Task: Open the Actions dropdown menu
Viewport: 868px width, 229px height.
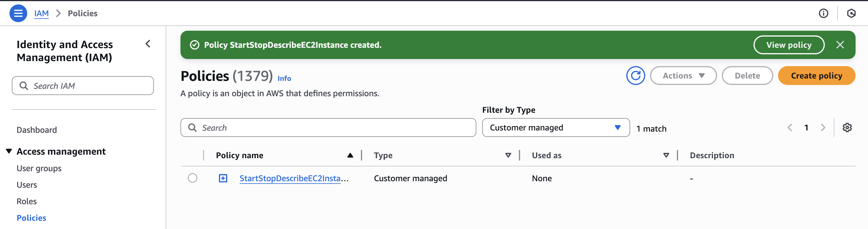Action: click(x=683, y=76)
